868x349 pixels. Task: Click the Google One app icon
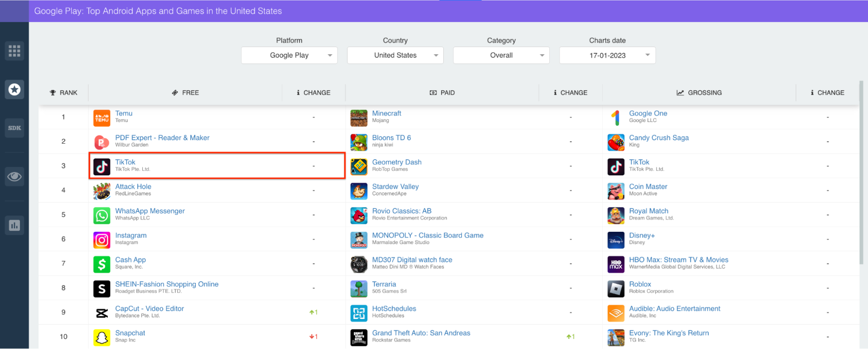click(x=616, y=118)
